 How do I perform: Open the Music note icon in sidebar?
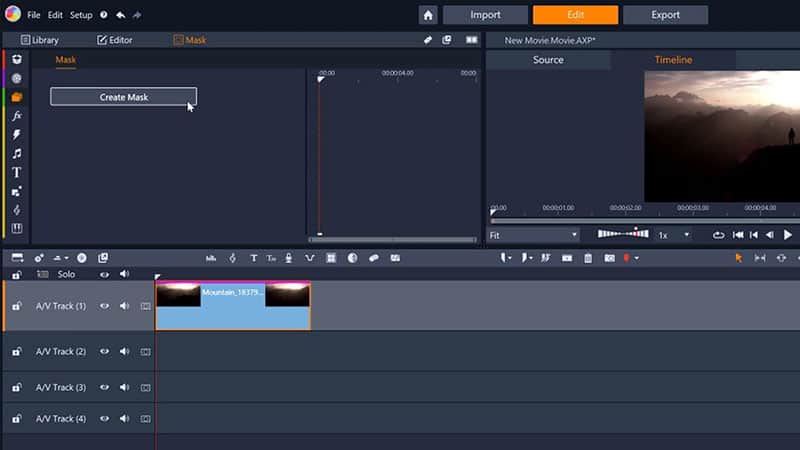17,154
